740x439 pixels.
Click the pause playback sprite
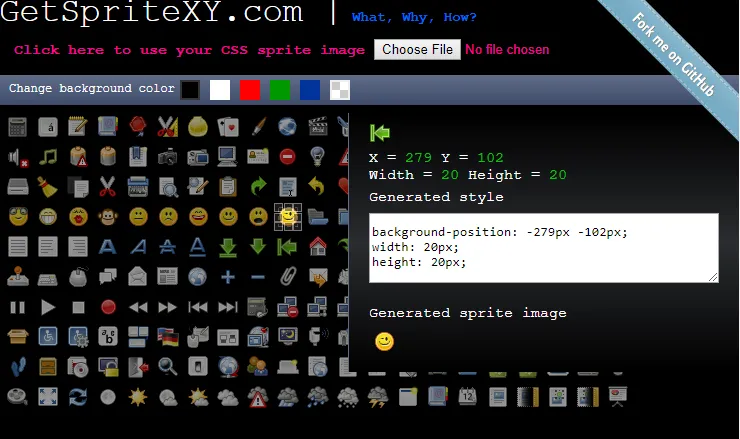(17, 308)
